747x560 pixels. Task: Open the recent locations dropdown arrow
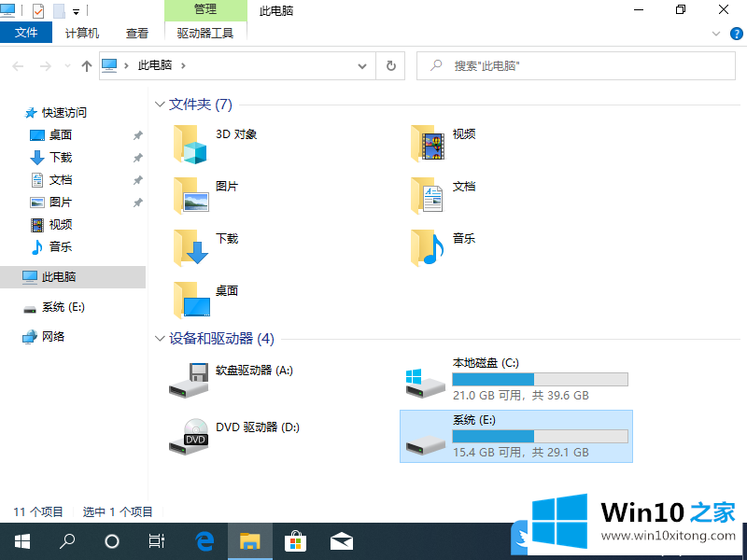pos(67,65)
